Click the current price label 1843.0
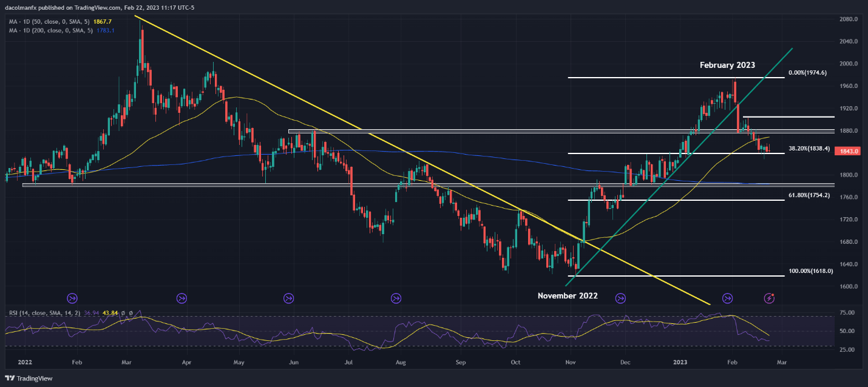This screenshot has width=868, height=387. (848, 152)
